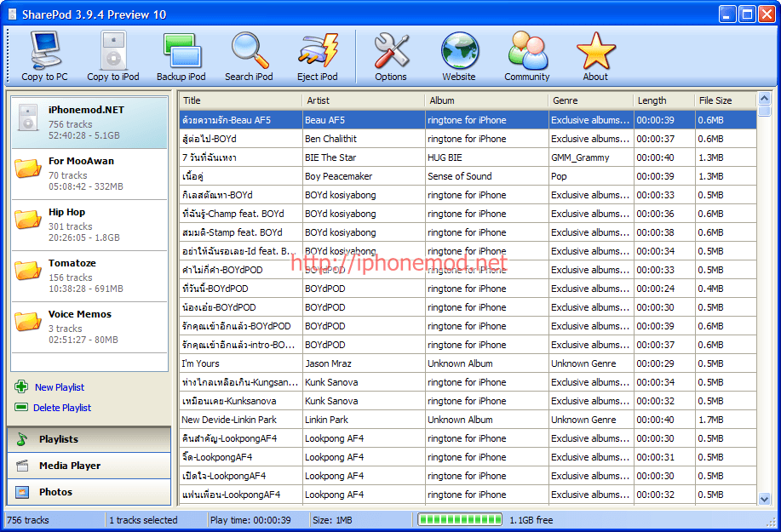Click the SharePod title bar icon
The width and height of the screenshot is (781, 532).
(13, 14)
